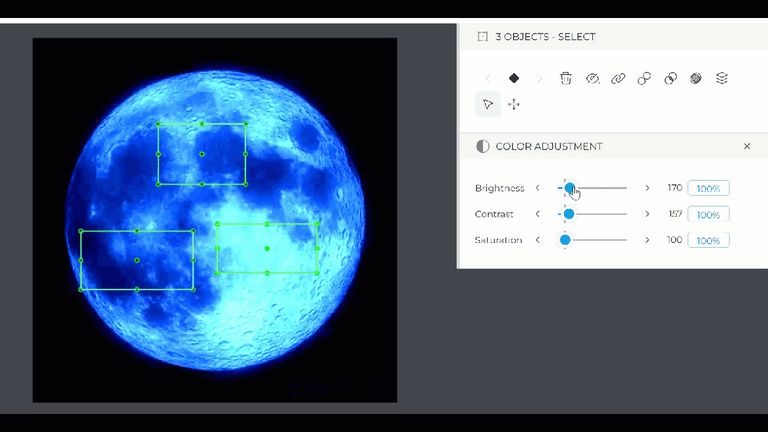Click the Saturation 100% field
Viewport: 768px width, 432px height.
[708, 240]
